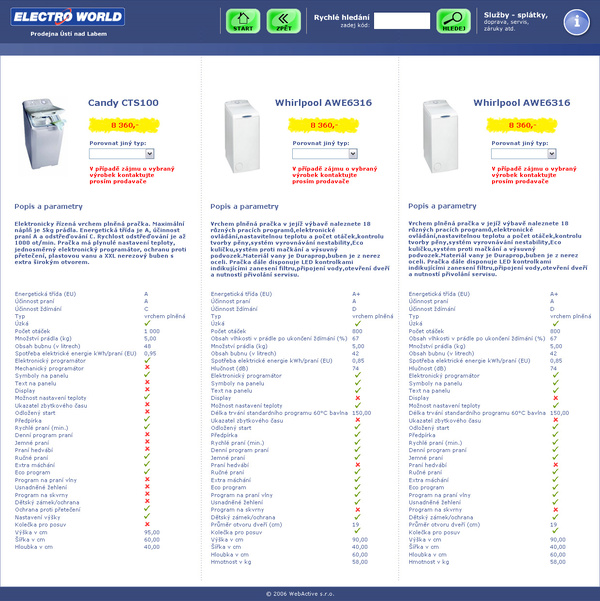Open compare dropdown under Candy CTS100

[122, 154]
